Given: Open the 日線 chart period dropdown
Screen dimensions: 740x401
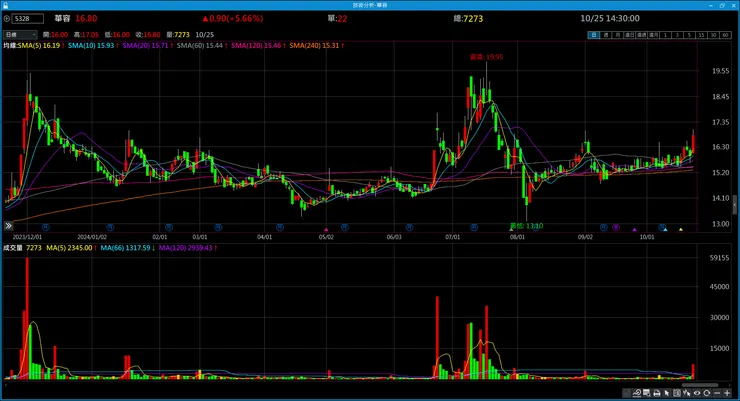Looking at the screenshot, I should coord(20,35).
